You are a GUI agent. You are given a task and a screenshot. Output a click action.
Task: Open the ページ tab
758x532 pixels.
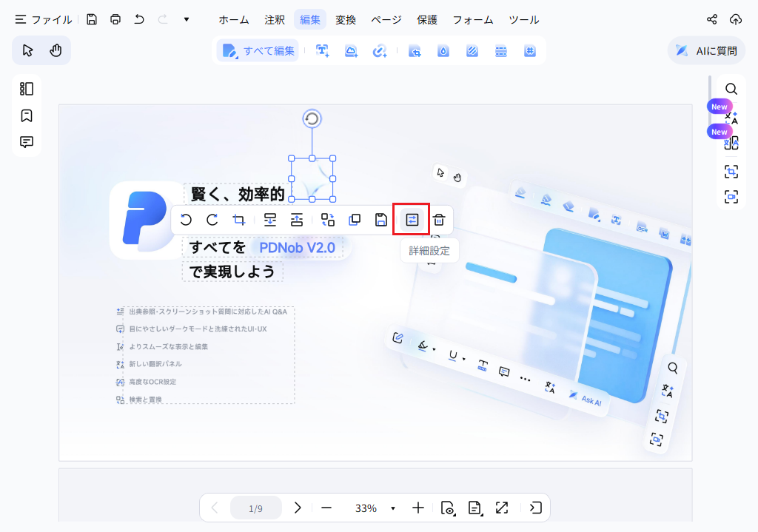pyautogui.click(x=386, y=20)
